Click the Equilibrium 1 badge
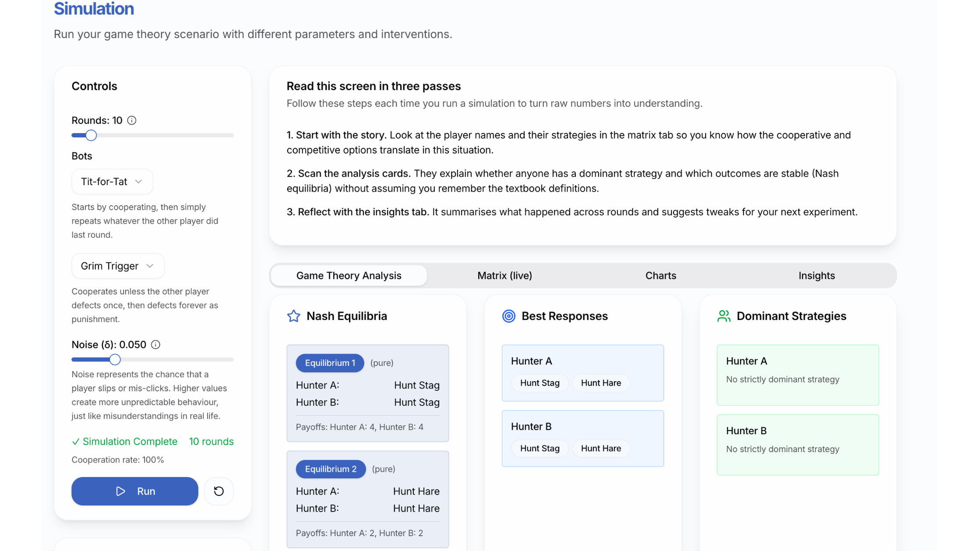The image size is (980, 551). click(330, 363)
